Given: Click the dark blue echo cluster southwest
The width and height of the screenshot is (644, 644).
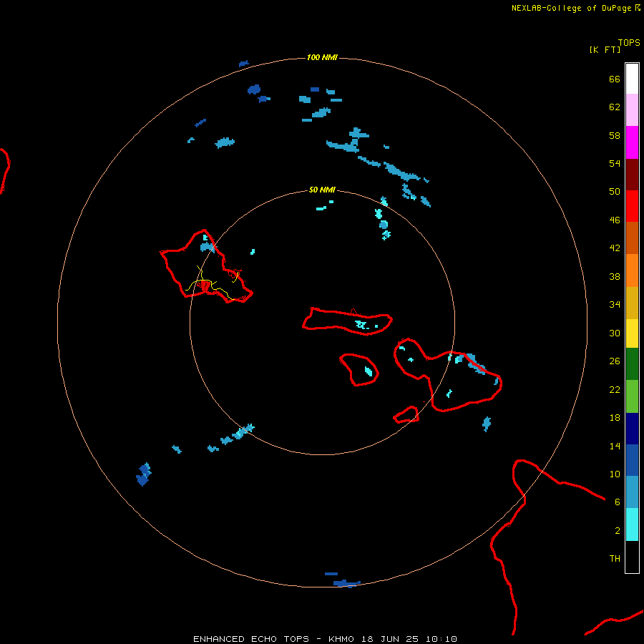Looking at the screenshot, I should tap(143, 474).
